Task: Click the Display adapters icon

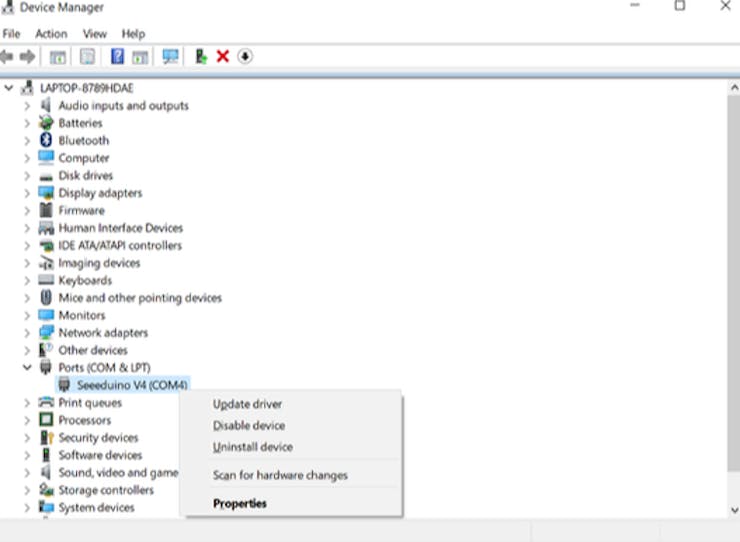Action: pos(46,193)
